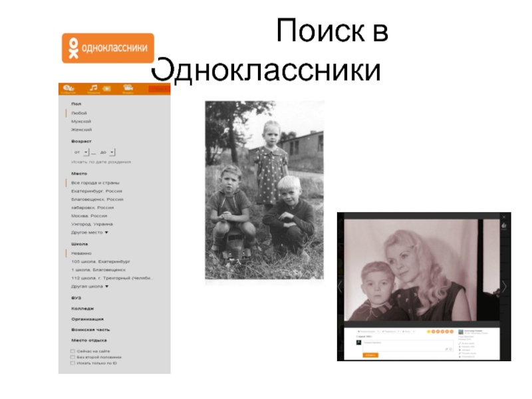Choose '112 школа, г. Трехгорный' entry

point(112,278)
